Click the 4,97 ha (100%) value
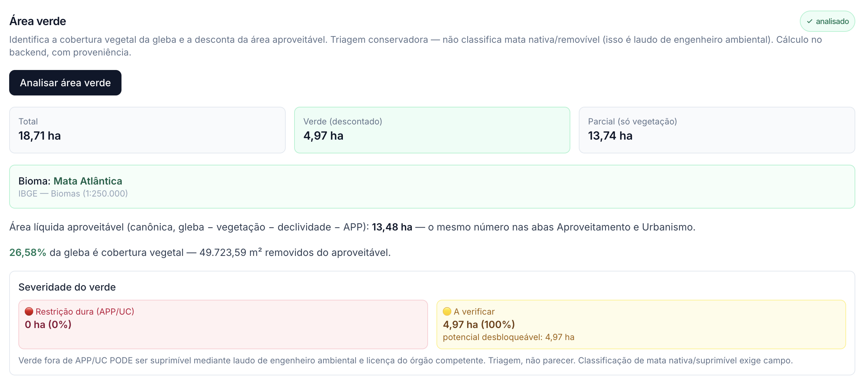Viewport: 868px width, 386px height. [479, 324]
